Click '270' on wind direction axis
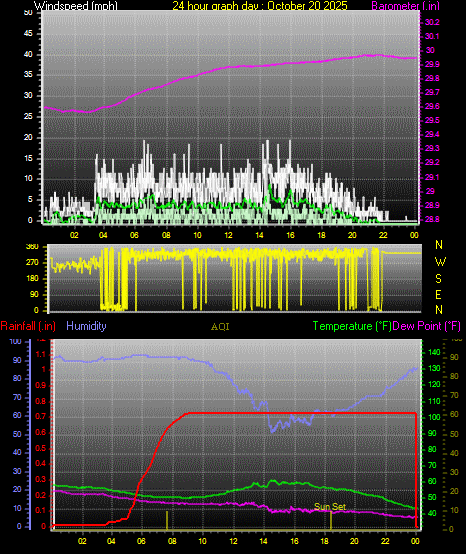The width and height of the screenshot is (466, 554). 32,263
